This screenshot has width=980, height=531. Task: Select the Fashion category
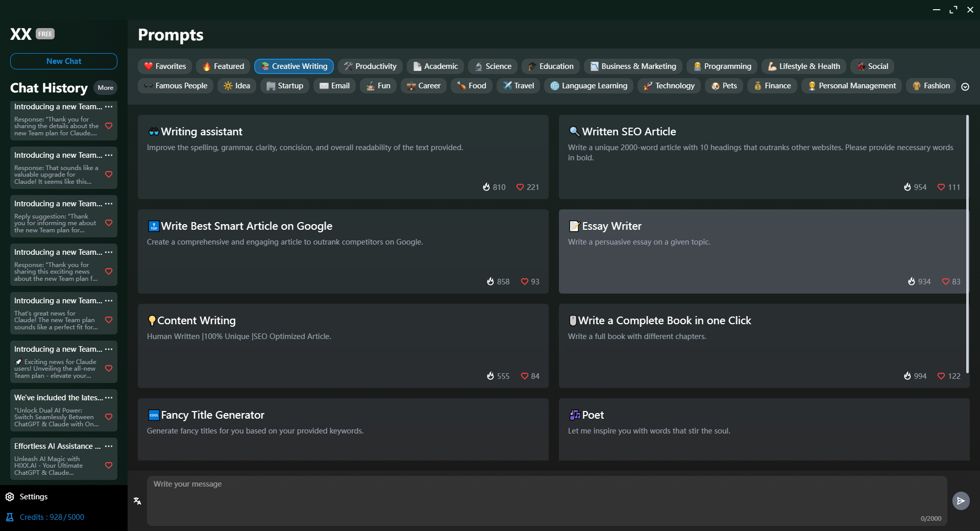(x=931, y=86)
